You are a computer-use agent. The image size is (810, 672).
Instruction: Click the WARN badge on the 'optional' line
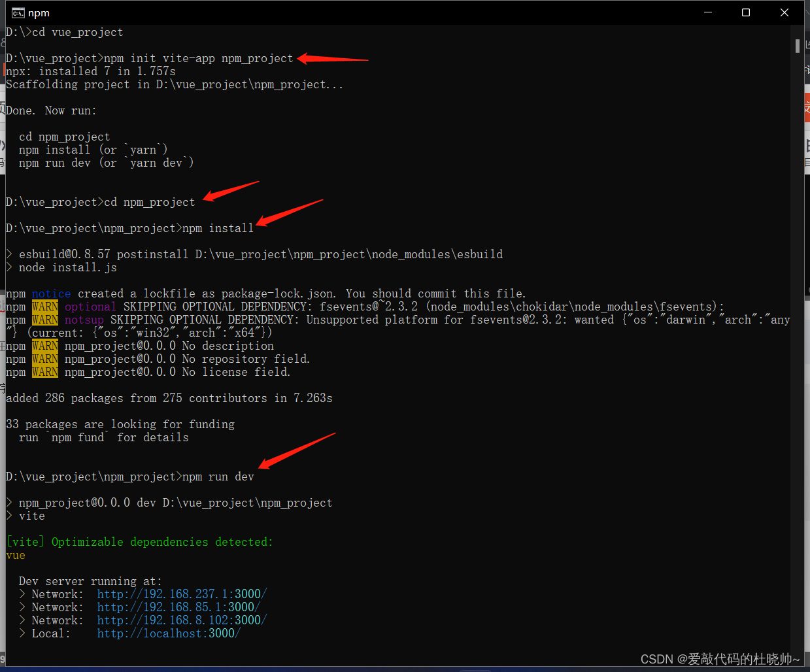(45, 307)
